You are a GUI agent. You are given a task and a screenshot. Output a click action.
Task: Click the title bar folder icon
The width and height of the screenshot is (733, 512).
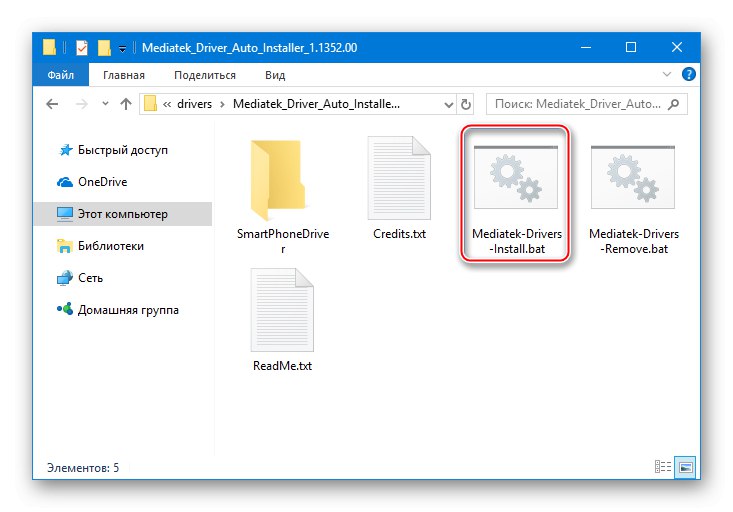pos(49,47)
